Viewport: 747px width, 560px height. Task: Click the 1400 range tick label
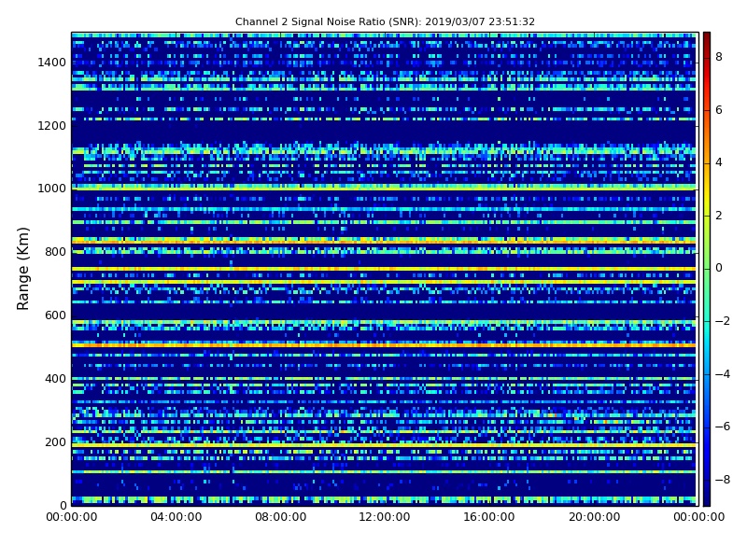coord(52,63)
